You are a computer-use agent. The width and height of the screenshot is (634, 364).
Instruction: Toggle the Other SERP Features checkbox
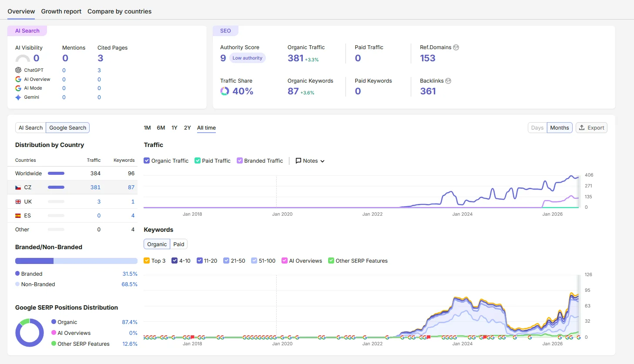tap(331, 260)
